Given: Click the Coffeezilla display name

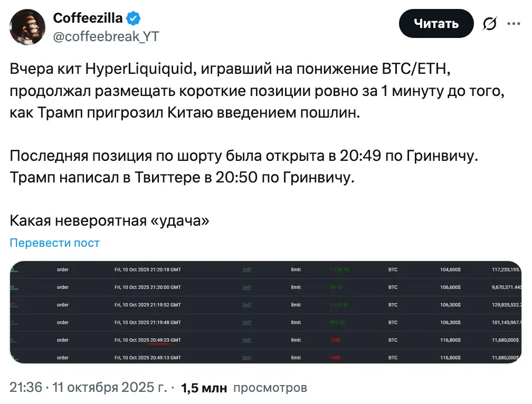Looking at the screenshot, I should [88, 18].
